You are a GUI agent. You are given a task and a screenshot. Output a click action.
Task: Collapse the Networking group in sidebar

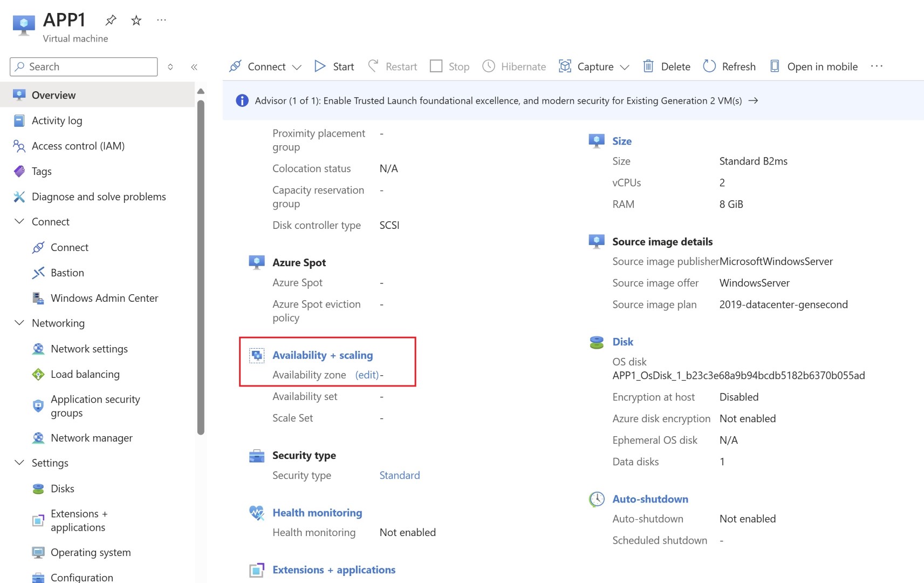pos(19,323)
